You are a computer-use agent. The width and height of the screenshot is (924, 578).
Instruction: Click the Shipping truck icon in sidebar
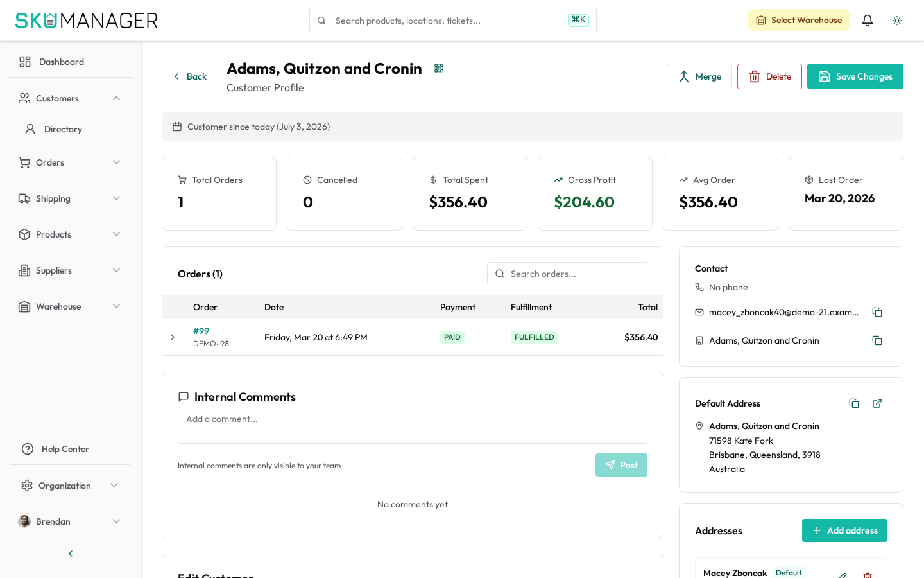click(24, 198)
